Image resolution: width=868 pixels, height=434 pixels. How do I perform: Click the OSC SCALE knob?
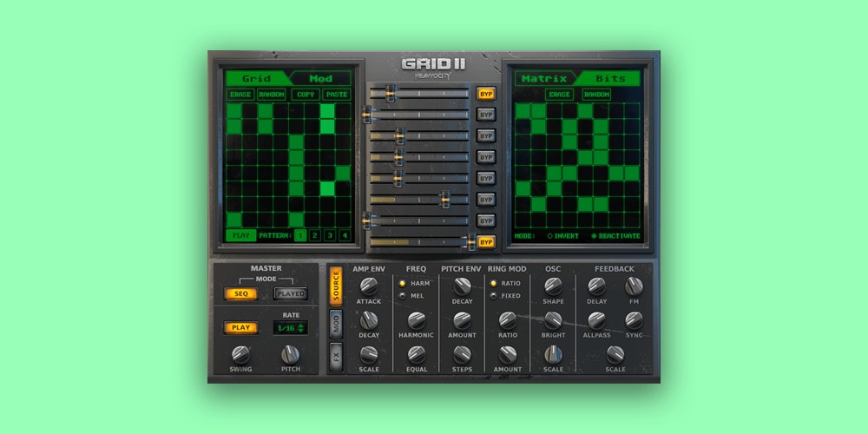tap(553, 355)
